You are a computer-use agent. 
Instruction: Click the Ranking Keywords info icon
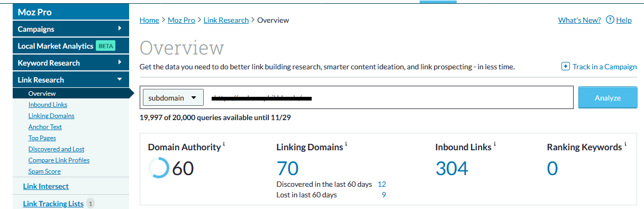(x=625, y=144)
